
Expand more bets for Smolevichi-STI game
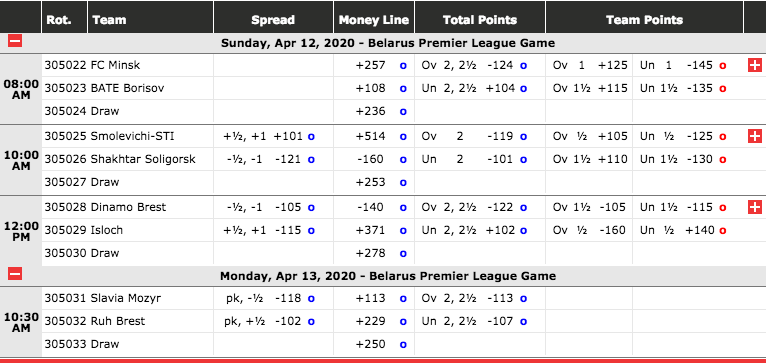(x=755, y=136)
